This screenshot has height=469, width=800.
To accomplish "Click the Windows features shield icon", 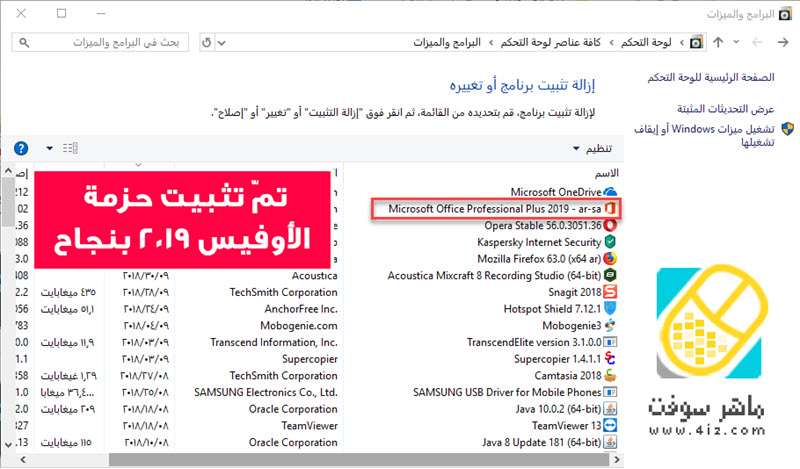I will [x=787, y=129].
